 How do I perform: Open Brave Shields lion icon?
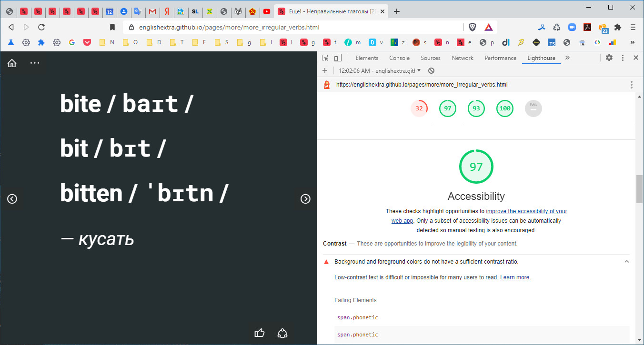(473, 27)
